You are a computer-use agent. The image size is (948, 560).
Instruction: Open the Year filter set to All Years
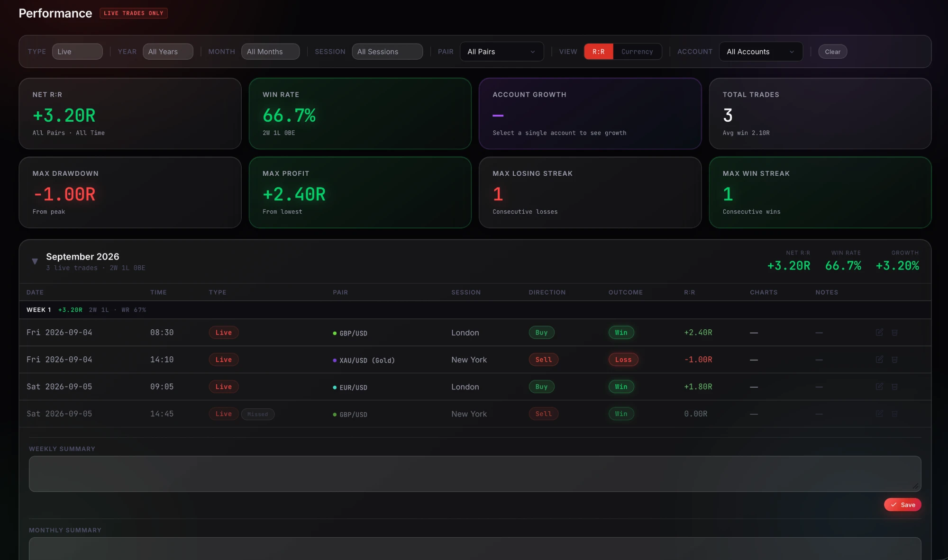(x=168, y=52)
